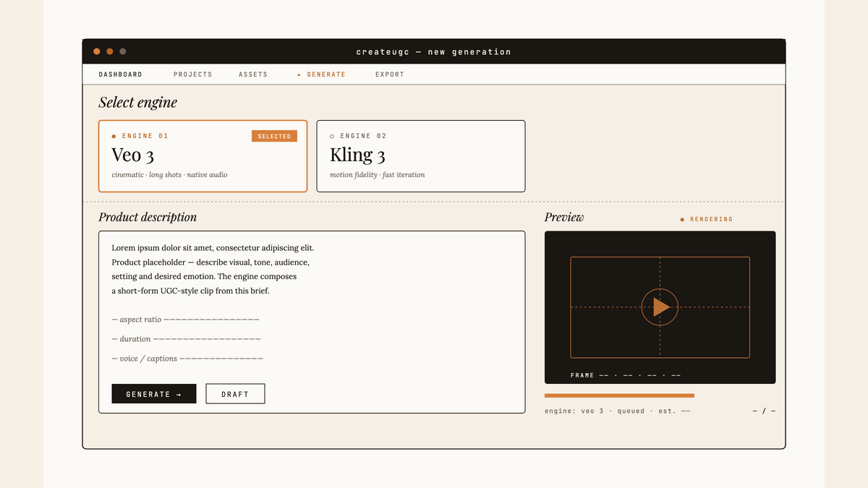Edit the voice / captions field
This screenshot has width=868, height=488.
tap(187, 359)
